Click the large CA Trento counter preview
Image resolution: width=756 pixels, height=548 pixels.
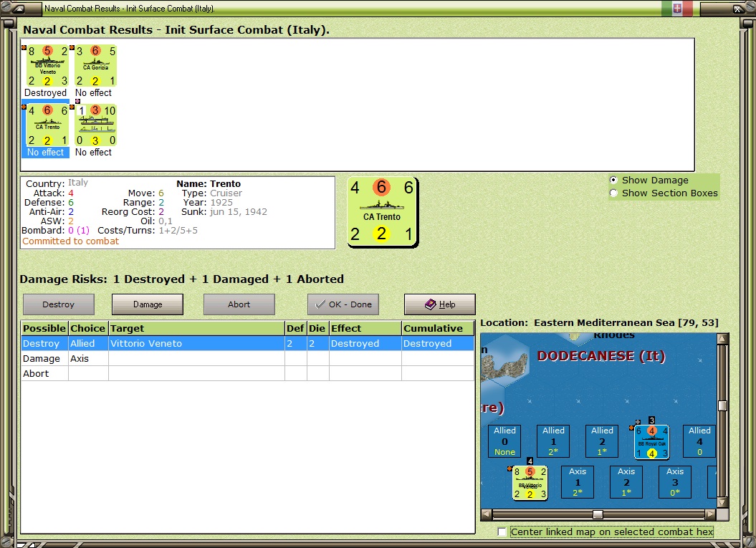tap(383, 213)
